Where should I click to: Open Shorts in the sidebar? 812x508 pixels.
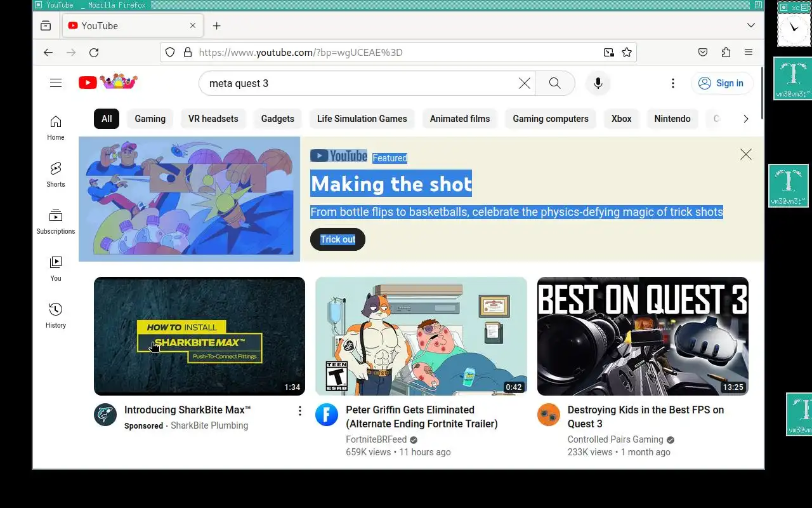56,175
